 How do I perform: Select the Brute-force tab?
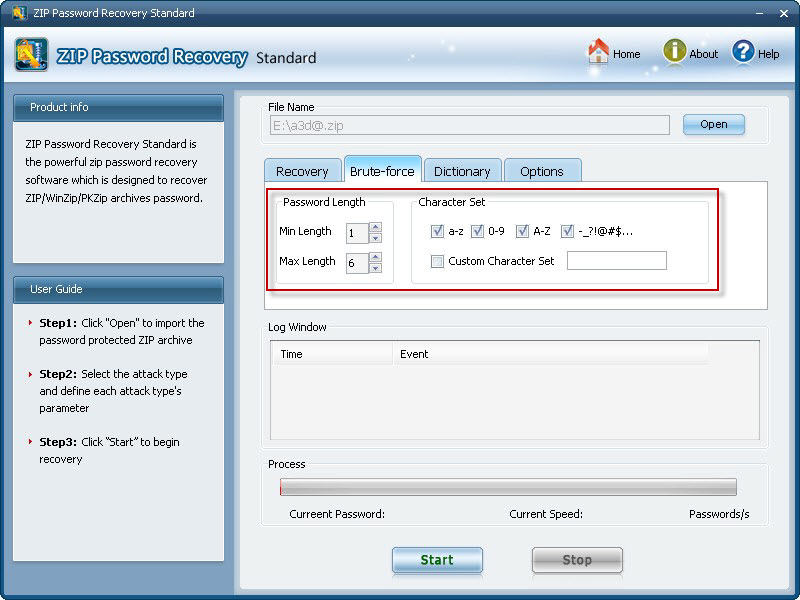tap(383, 170)
